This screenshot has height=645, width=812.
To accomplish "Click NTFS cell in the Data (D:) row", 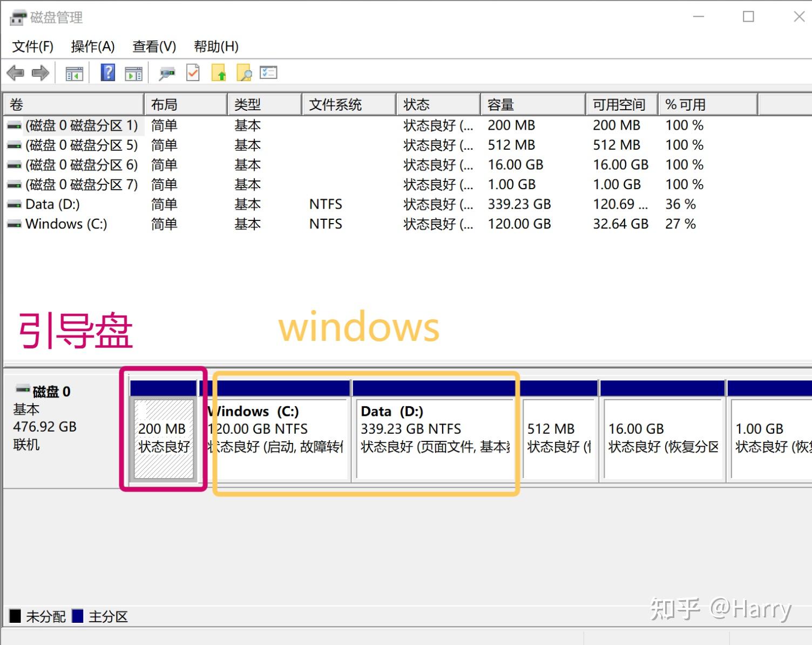I will [x=326, y=205].
